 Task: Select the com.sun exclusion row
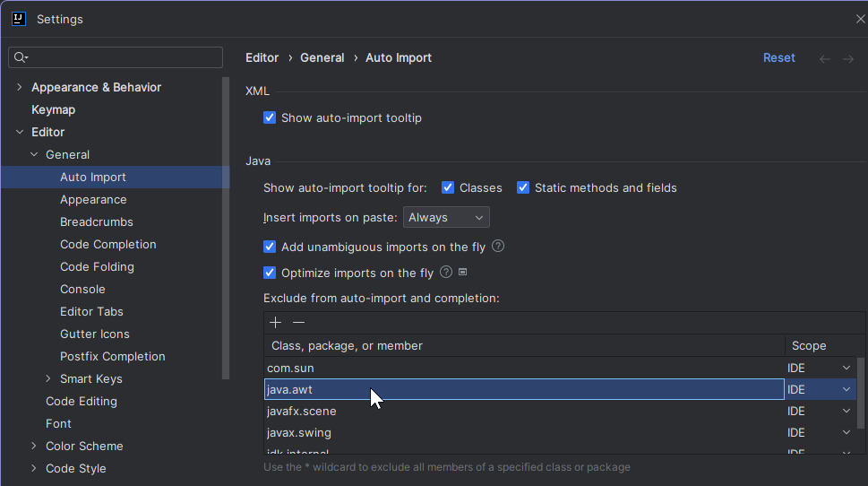(x=524, y=368)
